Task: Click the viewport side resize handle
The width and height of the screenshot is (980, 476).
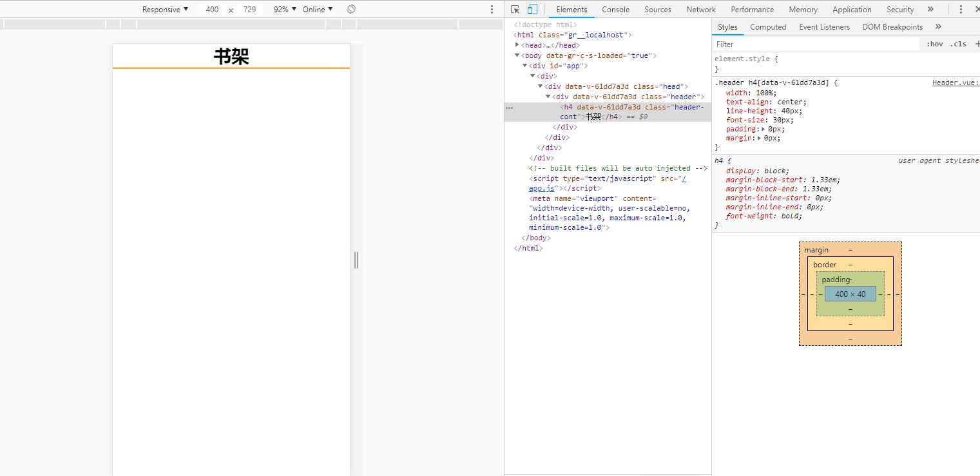Action: pos(356,260)
